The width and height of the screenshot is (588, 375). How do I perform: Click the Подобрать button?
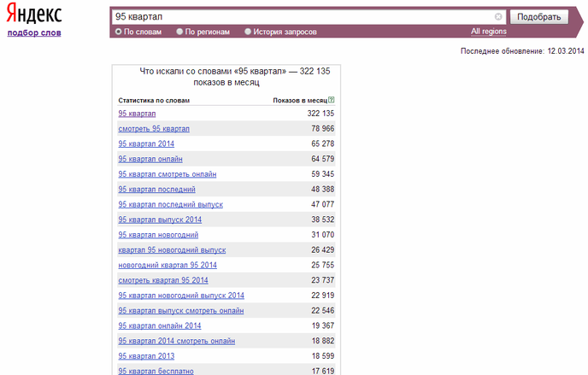click(539, 17)
